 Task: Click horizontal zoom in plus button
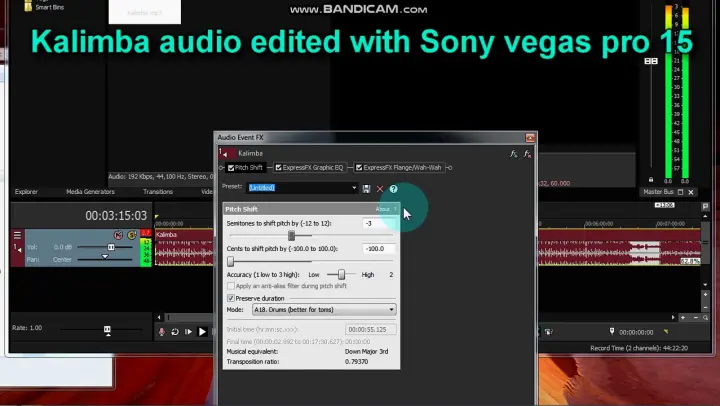(683, 317)
